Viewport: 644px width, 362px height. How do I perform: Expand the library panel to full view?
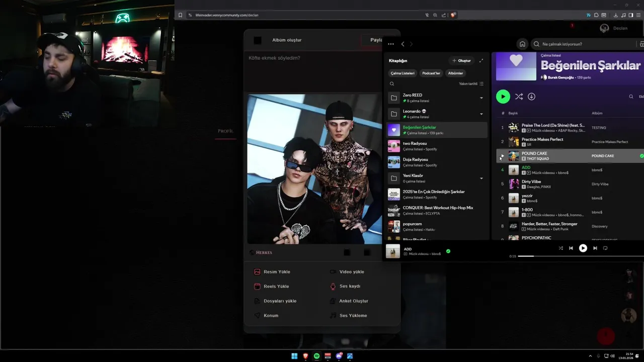[481, 60]
